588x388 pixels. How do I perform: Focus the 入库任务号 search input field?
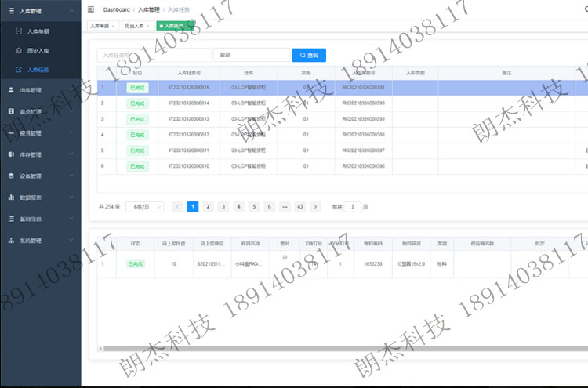154,56
